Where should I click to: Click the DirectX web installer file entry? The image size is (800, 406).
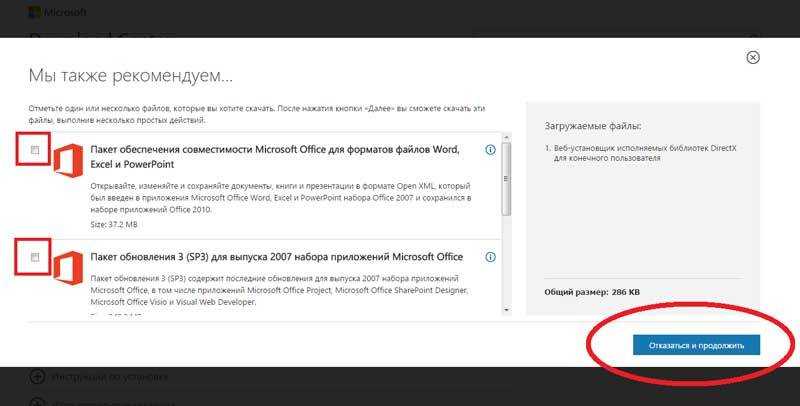tap(641, 153)
